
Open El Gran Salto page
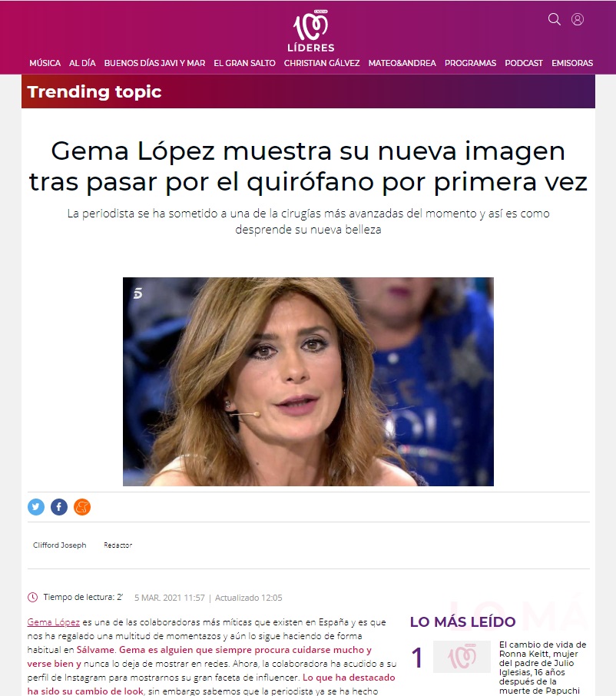click(x=244, y=63)
